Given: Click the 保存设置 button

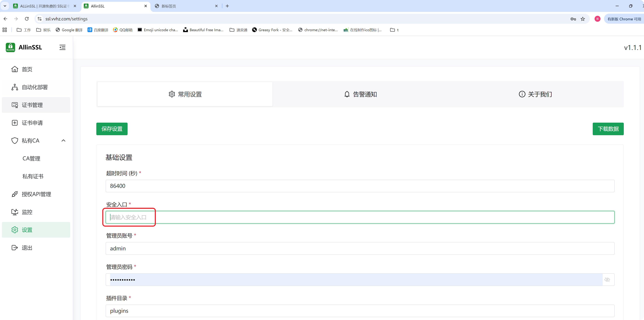Looking at the screenshot, I should coord(112,129).
